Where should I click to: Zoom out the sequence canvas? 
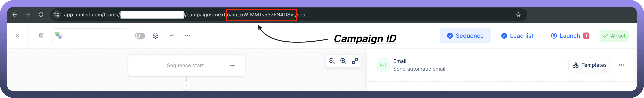coord(332,61)
